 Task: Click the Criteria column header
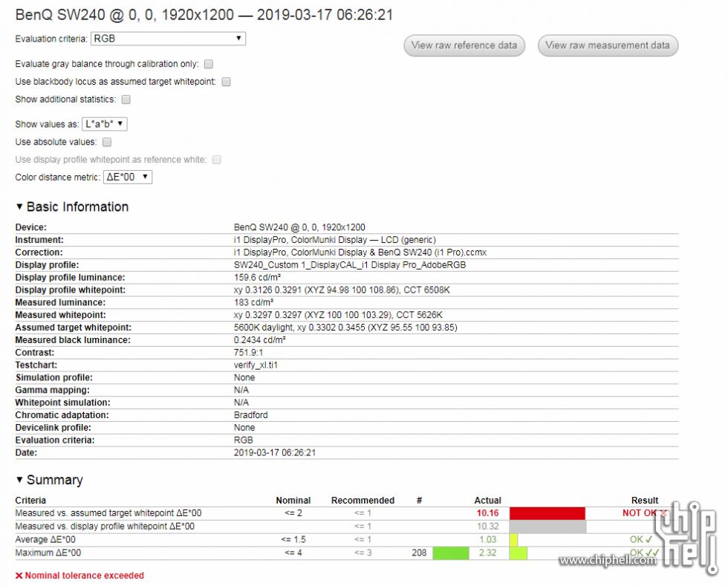pos(30,501)
